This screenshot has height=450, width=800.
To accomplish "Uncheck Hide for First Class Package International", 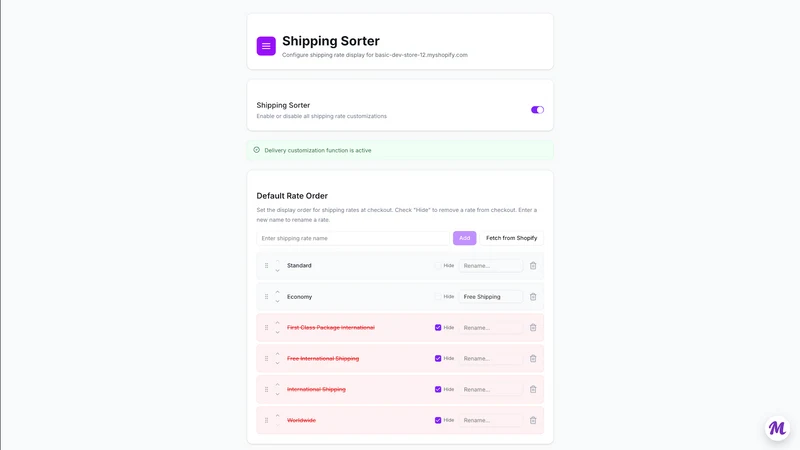I will coord(438,328).
